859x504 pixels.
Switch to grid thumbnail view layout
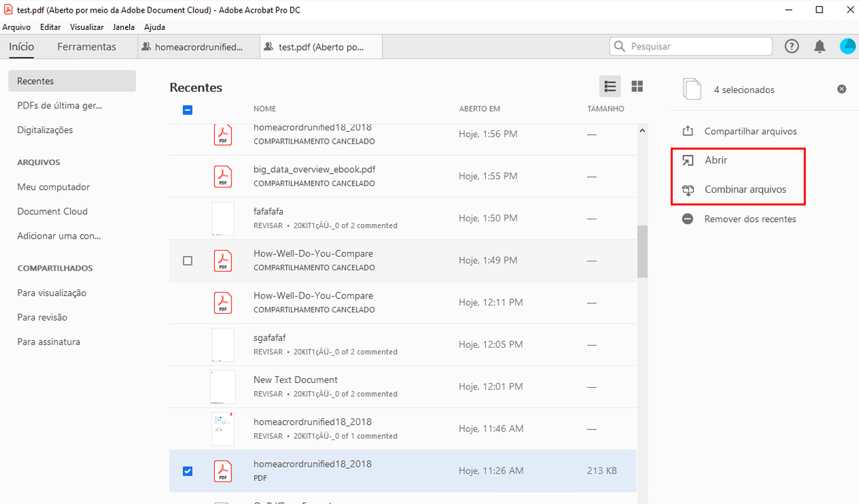click(x=637, y=86)
